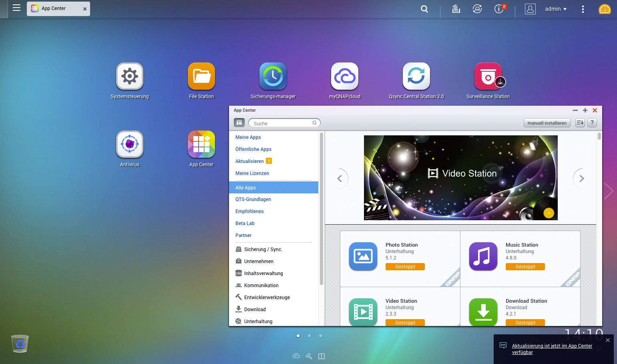Open the main hamburger menu

point(16,8)
